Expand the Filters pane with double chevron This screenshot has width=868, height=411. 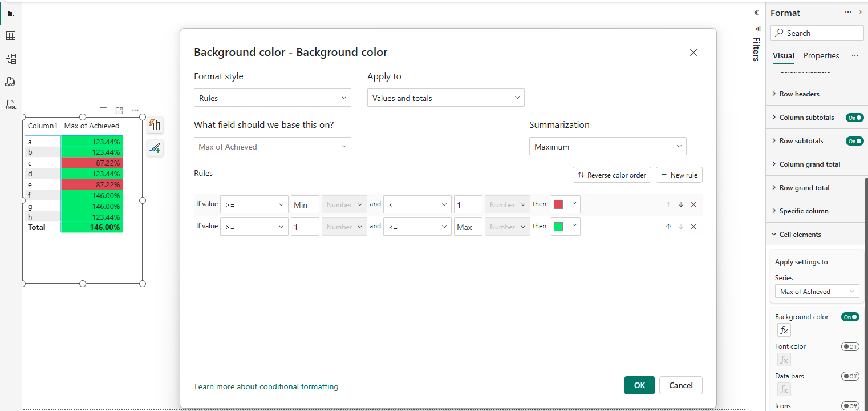point(756,12)
